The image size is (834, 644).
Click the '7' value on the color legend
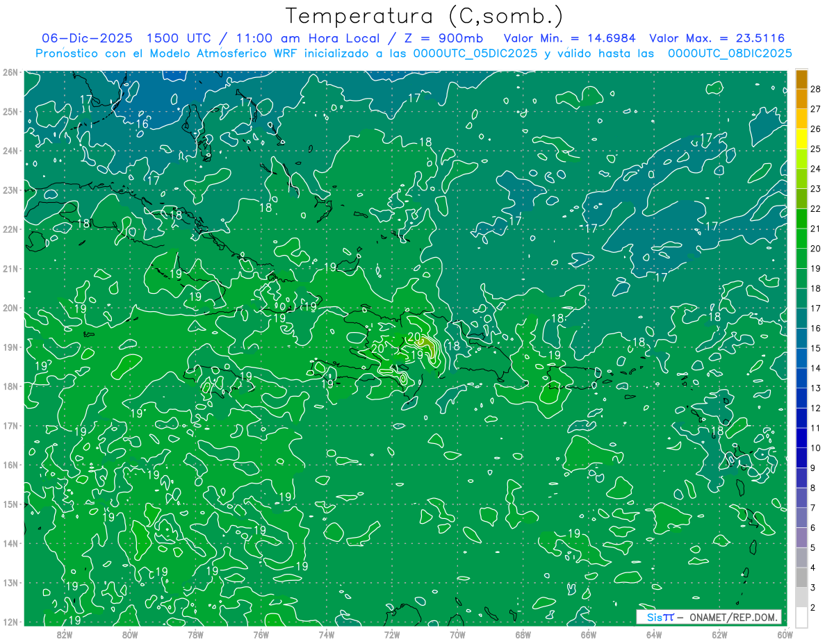[813, 507]
